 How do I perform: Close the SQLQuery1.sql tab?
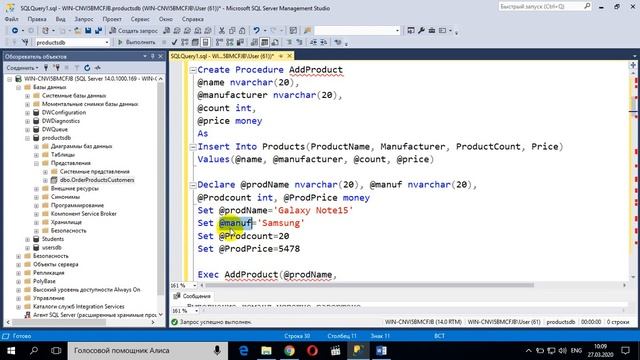pyautogui.click(x=289, y=56)
